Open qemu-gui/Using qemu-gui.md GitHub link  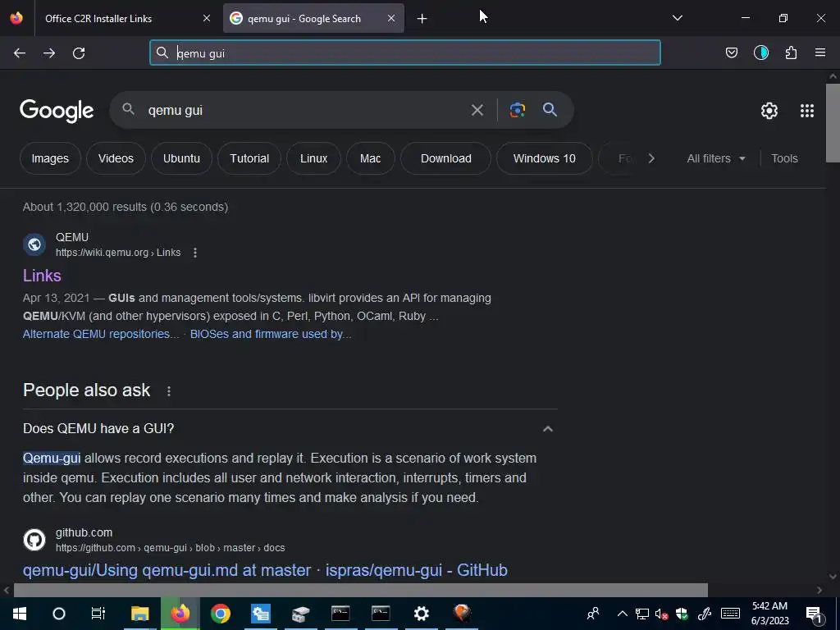[x=265, y=570]
